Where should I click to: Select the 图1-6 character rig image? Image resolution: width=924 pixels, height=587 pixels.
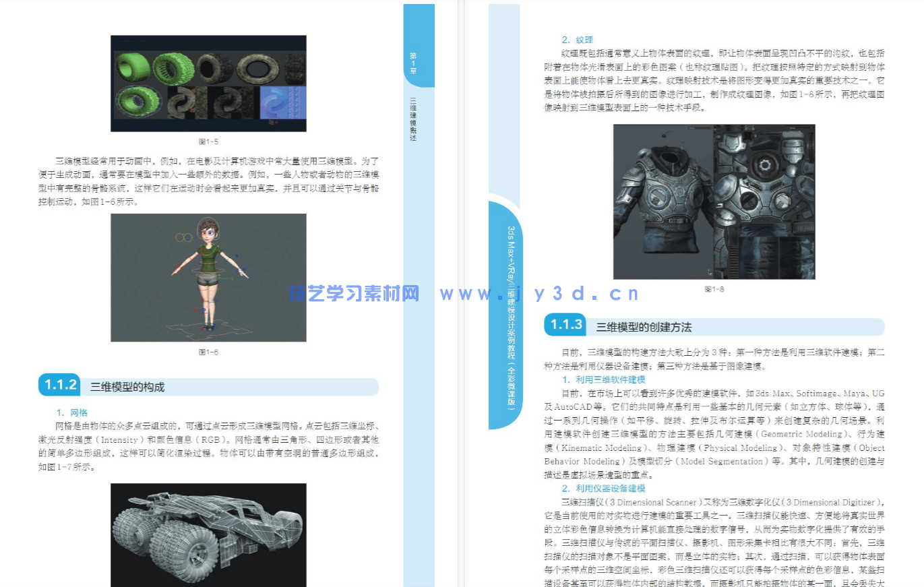(x=208, y=277)
